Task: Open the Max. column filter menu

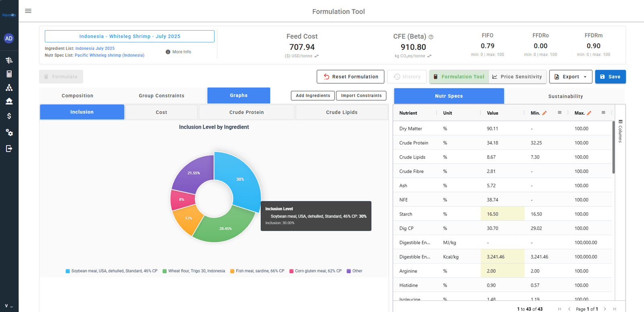Action: coord(603,113)
